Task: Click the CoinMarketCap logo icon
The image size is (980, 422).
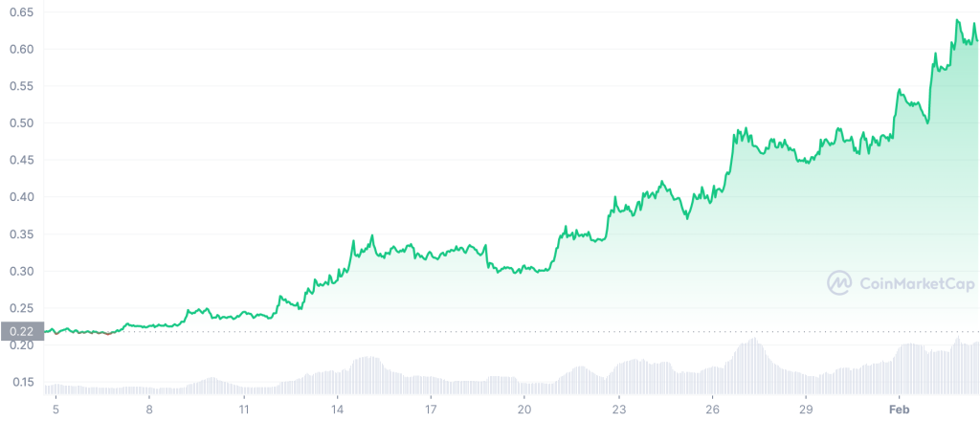Action: (x=840, y=283)
